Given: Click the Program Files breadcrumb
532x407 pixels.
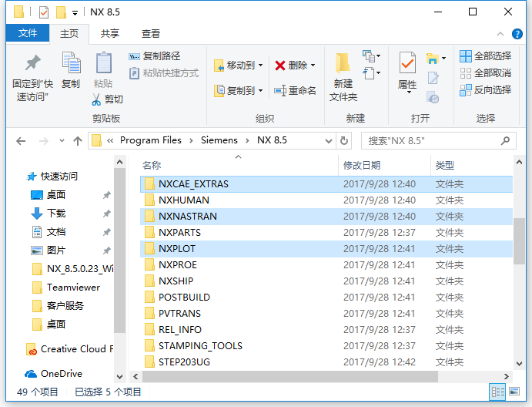Looking at the screenshot, I should (x=151, y=140).
